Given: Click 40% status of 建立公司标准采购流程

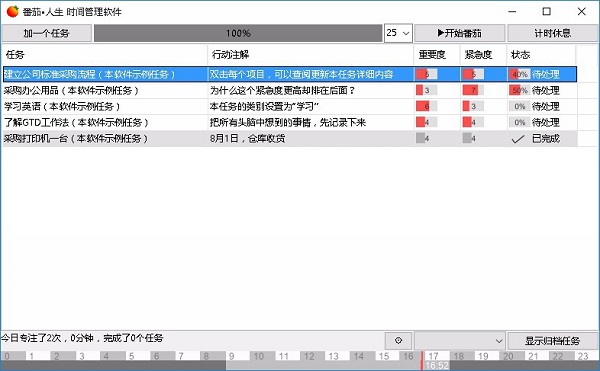Looking at the screenshot, I should 519,74.
